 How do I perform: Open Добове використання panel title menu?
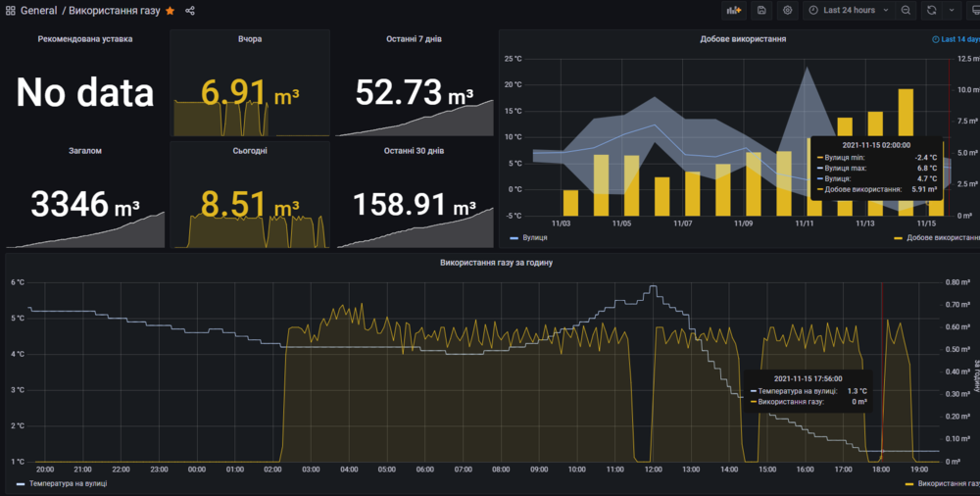coord(743,39)
